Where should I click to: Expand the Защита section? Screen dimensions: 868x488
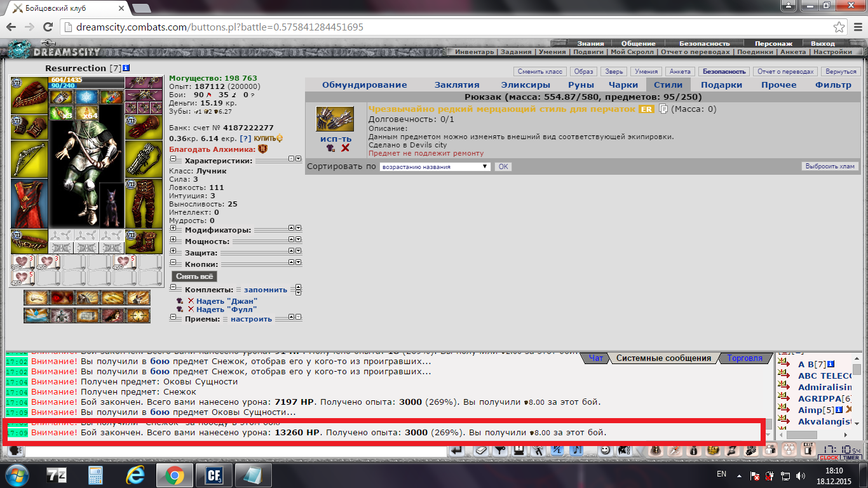click(x=172, y=252)
